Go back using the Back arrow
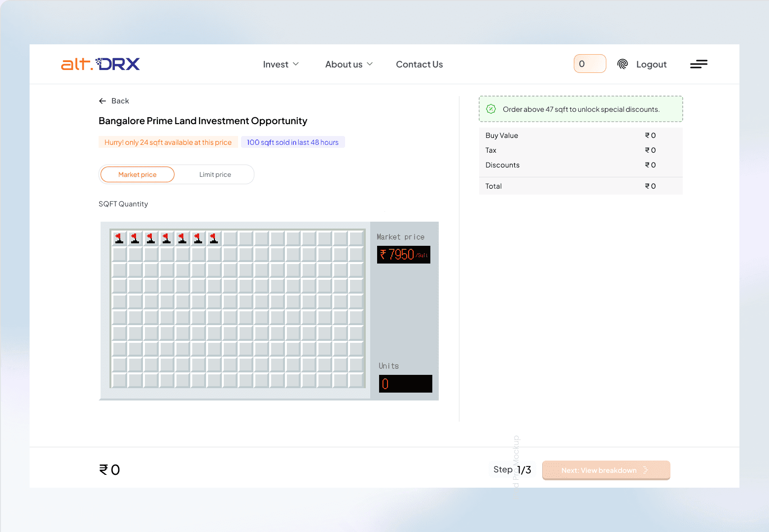769x532 pixels. [114, 101]
